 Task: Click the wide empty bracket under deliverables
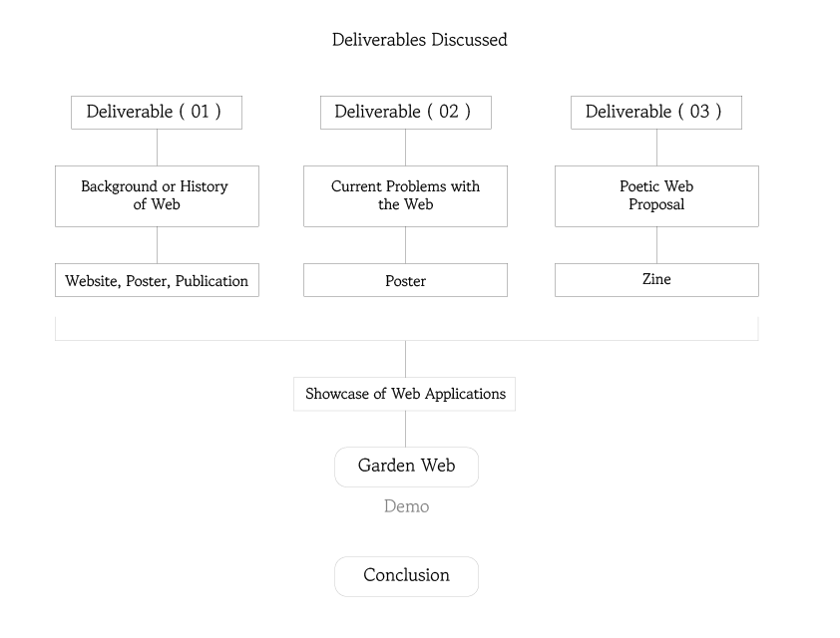point(406,329)
